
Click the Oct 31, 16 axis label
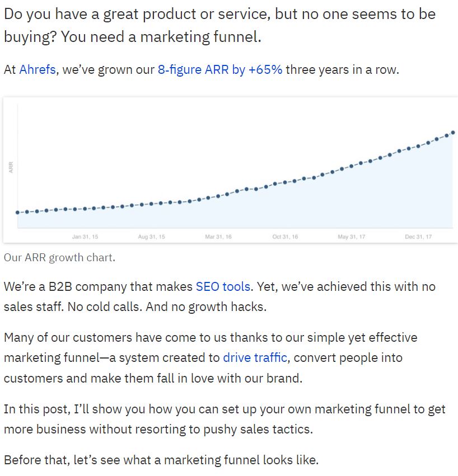point(285,237)
